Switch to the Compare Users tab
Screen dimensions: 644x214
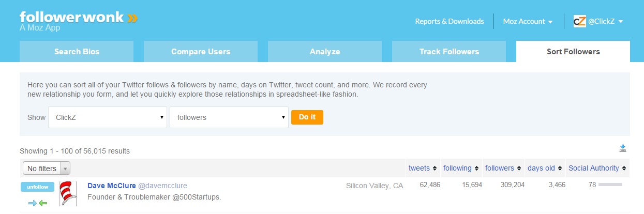[201, 52]
